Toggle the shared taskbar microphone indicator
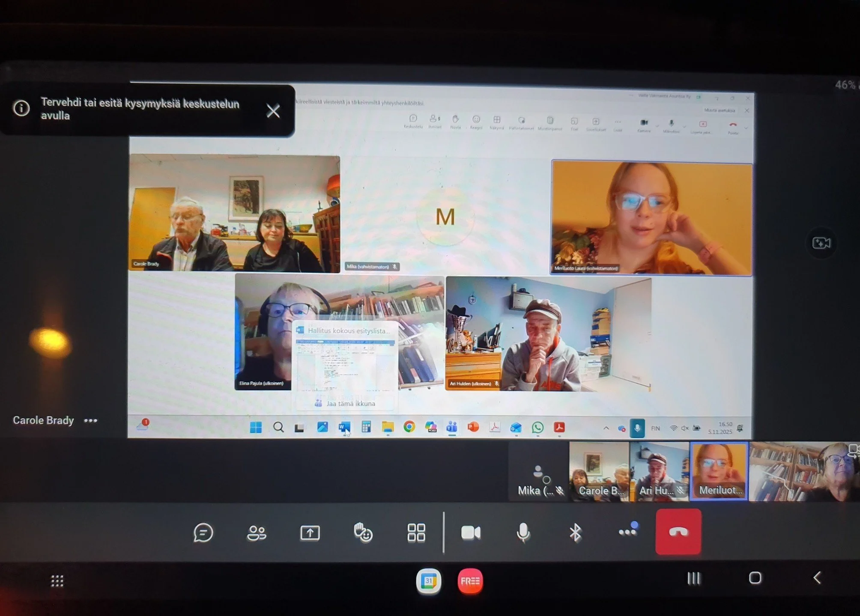The image size is (860, 616). point(637,428)
